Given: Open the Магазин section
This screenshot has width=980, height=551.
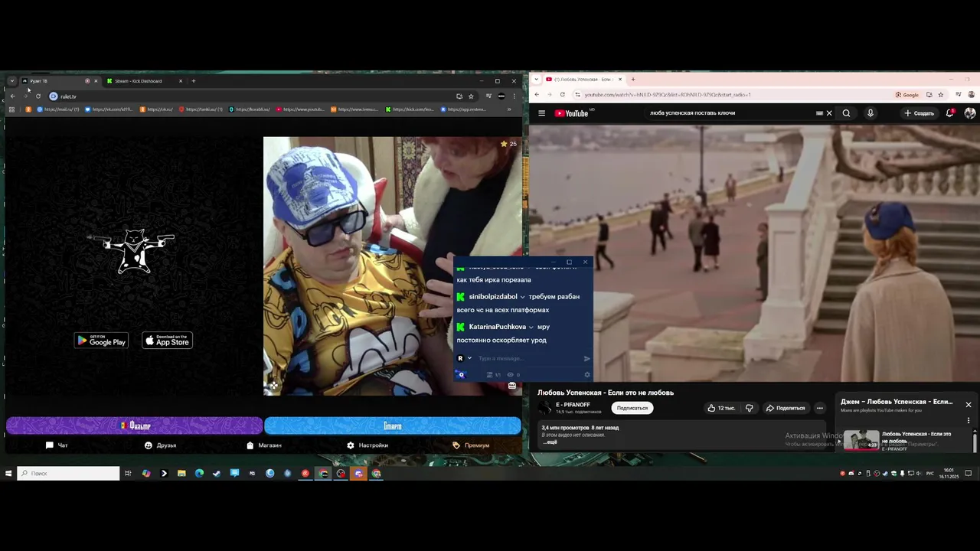Looking at the screenshot, I should point(264,445).
